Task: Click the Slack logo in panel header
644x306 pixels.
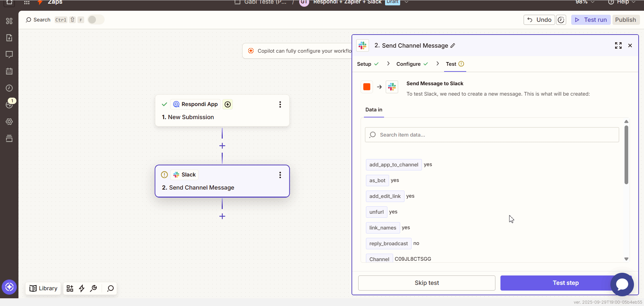Action: click(x=363, y=45)
